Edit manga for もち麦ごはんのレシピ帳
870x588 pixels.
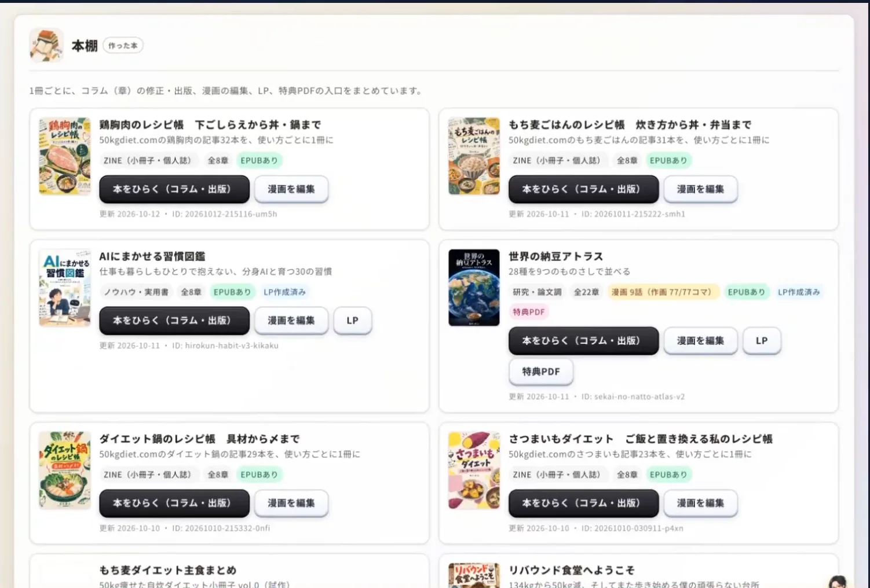(700, 189)
